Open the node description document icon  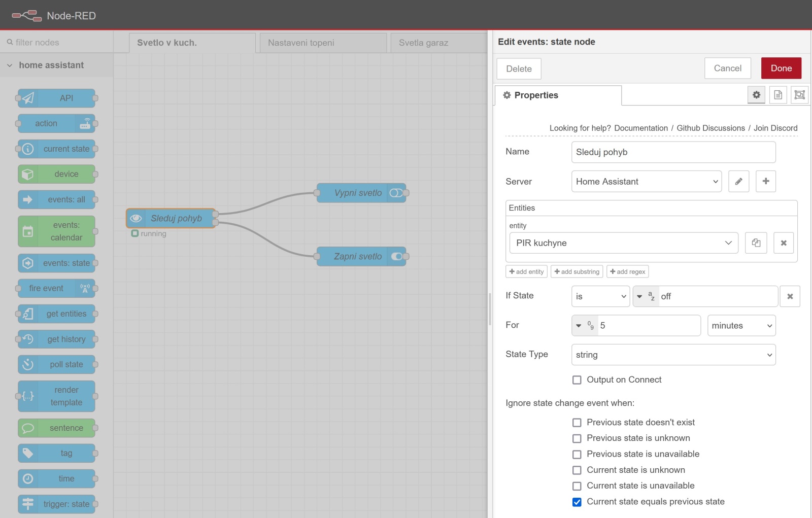[778, 95]
